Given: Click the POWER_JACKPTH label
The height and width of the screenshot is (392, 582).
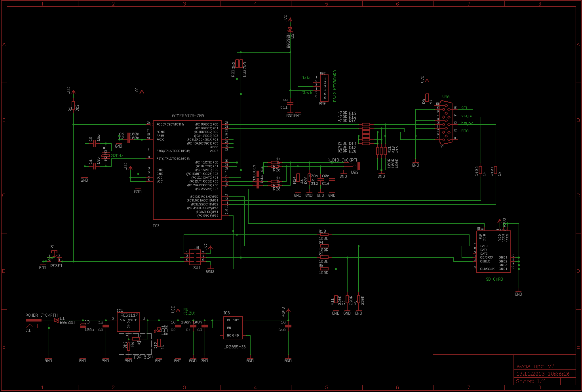Looking at the screenshot, I should pyautogui.click(x=42, y=315).
